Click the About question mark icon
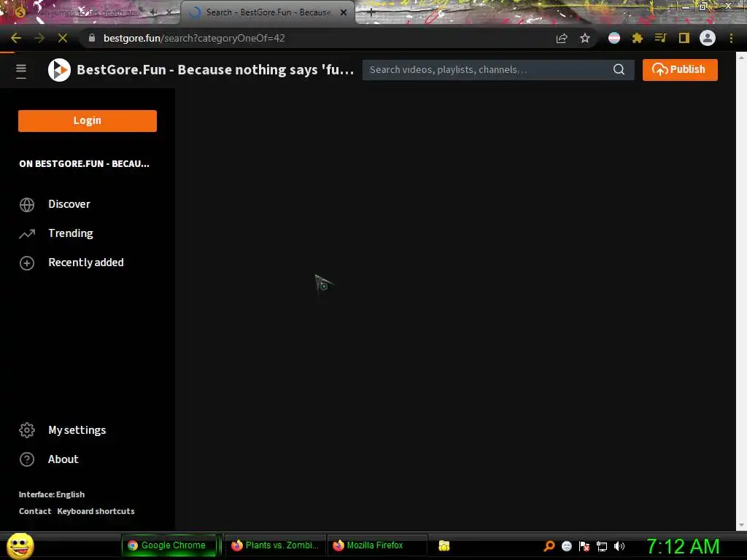This screenshot has width=747, height=560. click(x=27, y=459)
